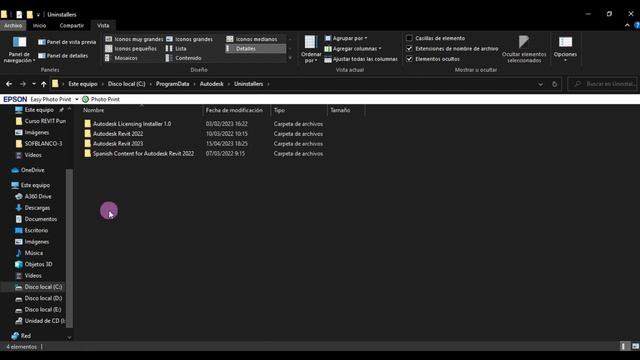Open the Compartir ribbon tab
Viewport: 640px width, 360px height.
pyautogui.click(x=71, y=25)
